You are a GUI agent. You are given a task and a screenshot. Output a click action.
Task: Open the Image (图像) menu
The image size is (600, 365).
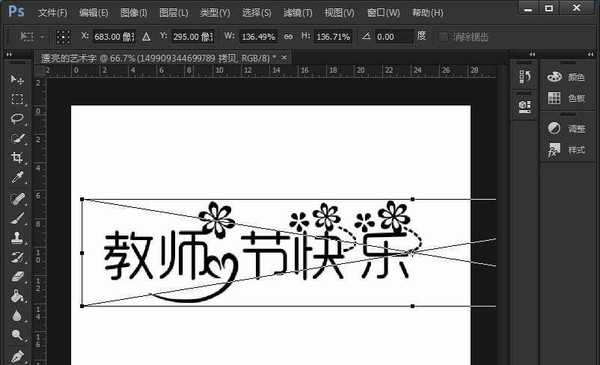[x=134, y=13]
